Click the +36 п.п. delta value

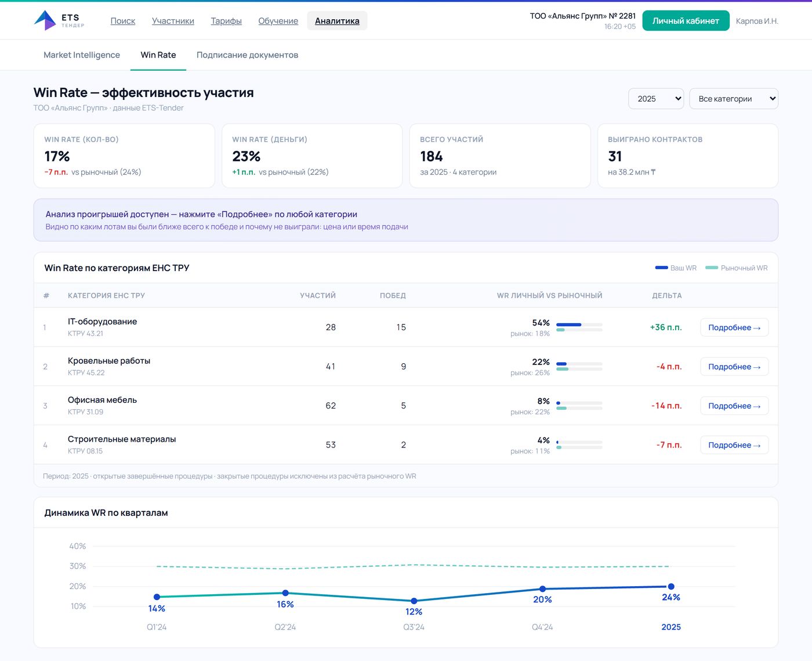point(666,327)
